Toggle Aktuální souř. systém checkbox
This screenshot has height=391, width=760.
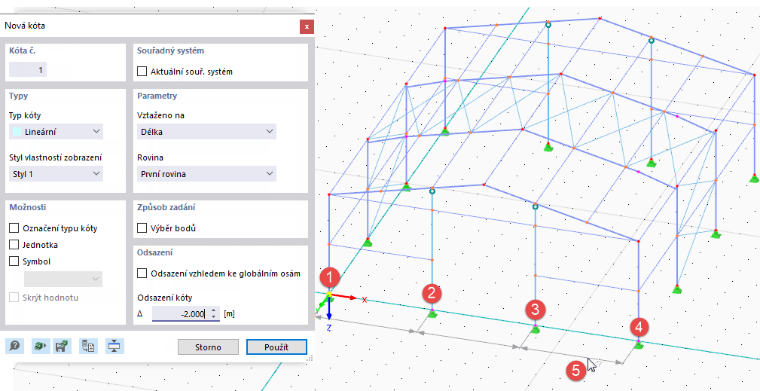click(x=142, y=71)
